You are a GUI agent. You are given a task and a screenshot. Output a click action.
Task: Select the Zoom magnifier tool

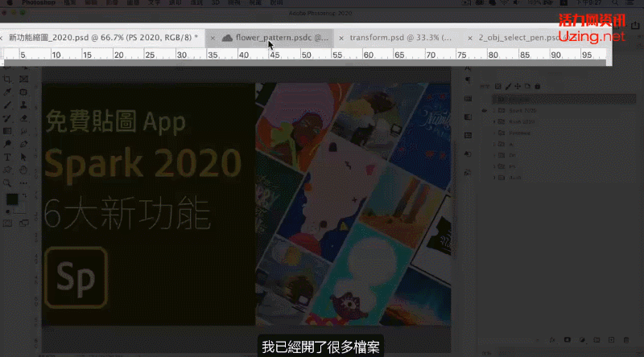tap(7, 183)
